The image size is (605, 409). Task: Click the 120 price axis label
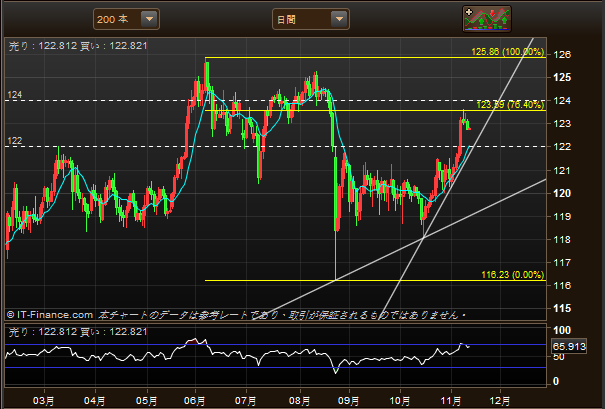(562, 193)
